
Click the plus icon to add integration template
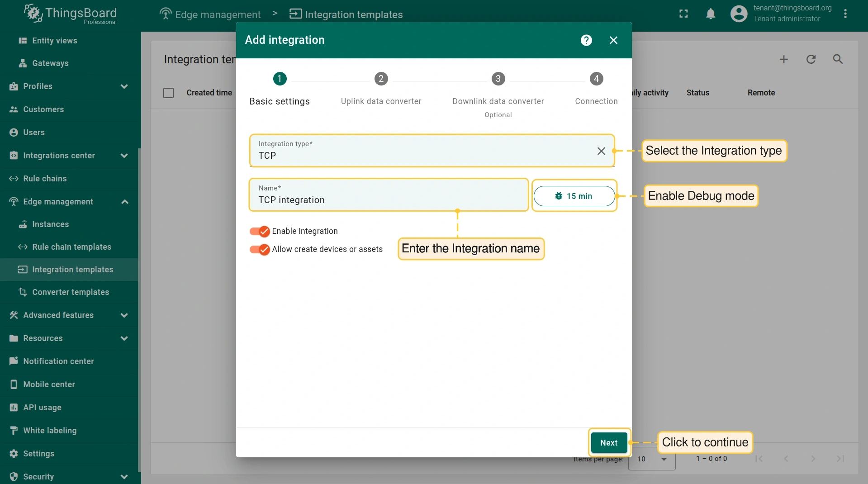[784, 59]
